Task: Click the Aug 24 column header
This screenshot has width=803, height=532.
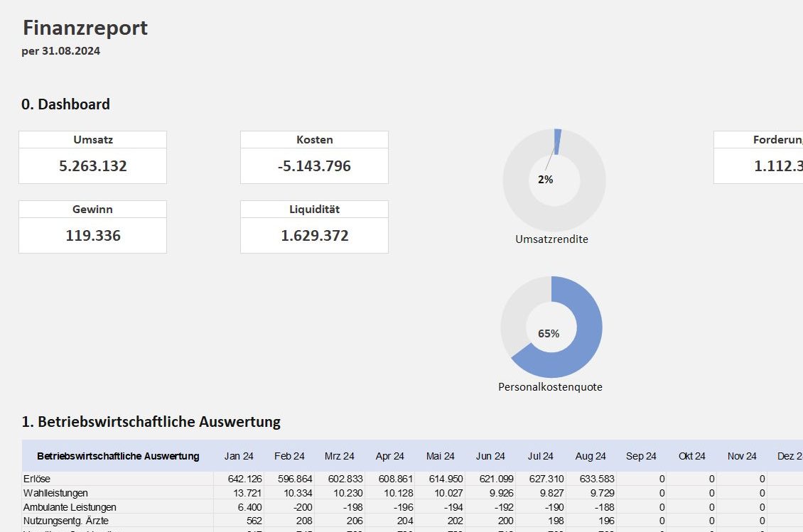Action: [591, 456]
